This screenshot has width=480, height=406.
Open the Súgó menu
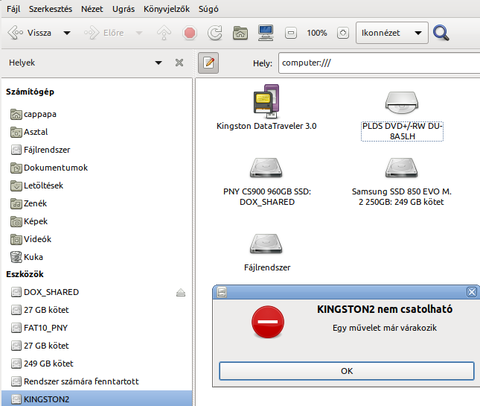coord(209,9)
